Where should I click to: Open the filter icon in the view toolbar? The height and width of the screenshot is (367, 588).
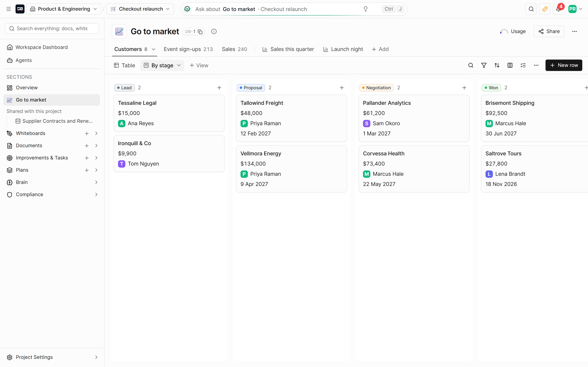point(484,65)
